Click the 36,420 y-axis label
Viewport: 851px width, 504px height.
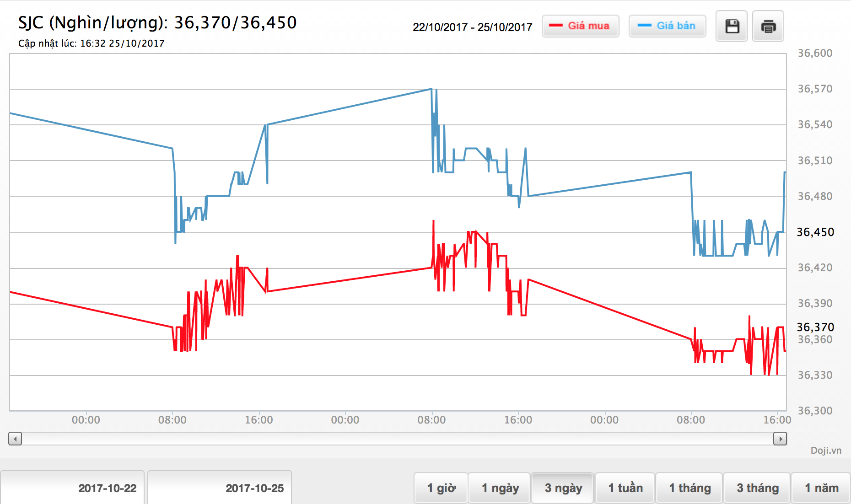[x=815, y=268]
